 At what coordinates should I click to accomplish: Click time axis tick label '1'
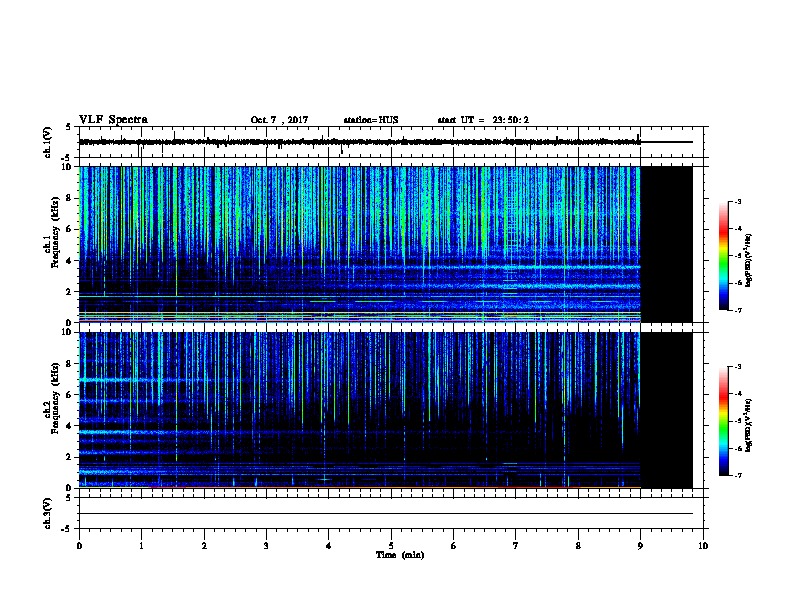pyautogui.click(x=141, y=546)
